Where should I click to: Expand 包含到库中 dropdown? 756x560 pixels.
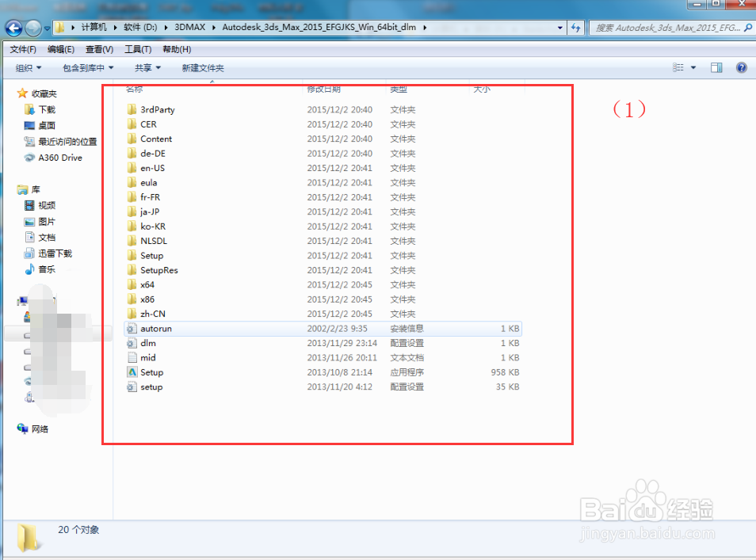click(88, 68)
